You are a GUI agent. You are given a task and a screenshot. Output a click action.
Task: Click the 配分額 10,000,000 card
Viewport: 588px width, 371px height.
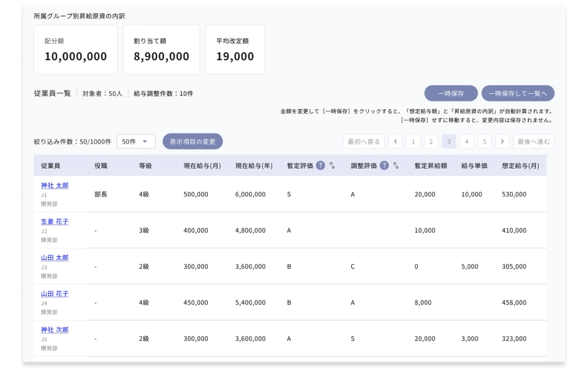pyautogui.click(x=75, y=49)
